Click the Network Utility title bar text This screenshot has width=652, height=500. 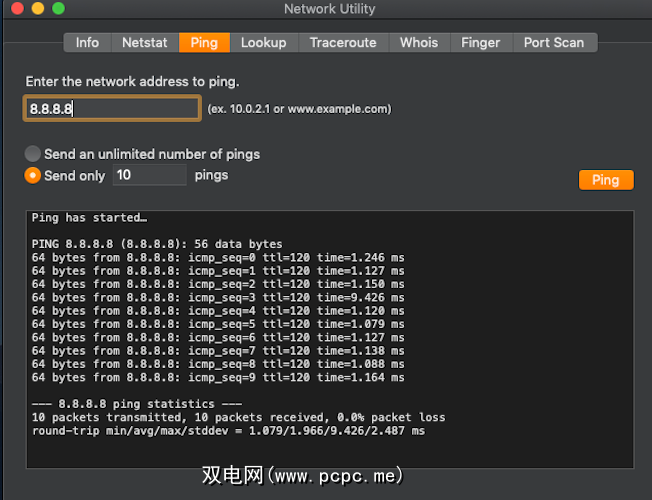[x=330, y=9]
